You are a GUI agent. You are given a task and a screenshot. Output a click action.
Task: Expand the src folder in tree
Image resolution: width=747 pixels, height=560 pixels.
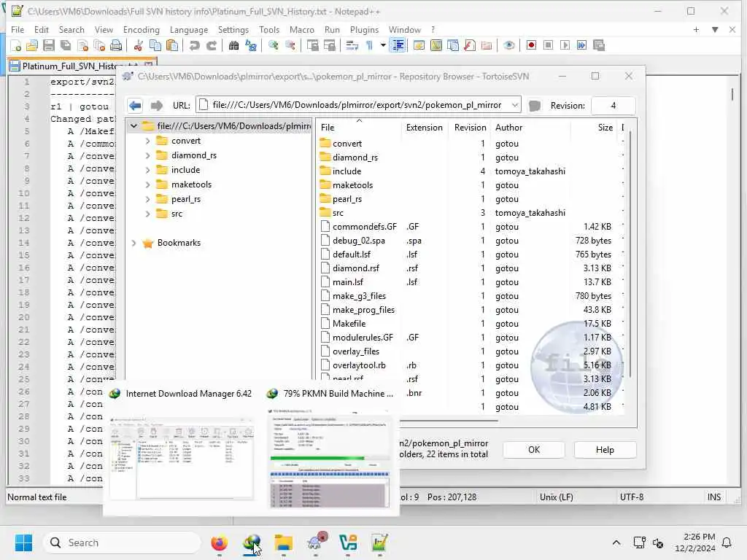pos(147,214)
